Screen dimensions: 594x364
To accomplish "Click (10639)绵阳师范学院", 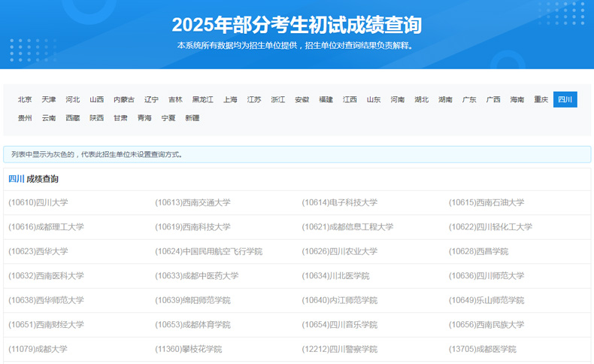I will point(192,300).
